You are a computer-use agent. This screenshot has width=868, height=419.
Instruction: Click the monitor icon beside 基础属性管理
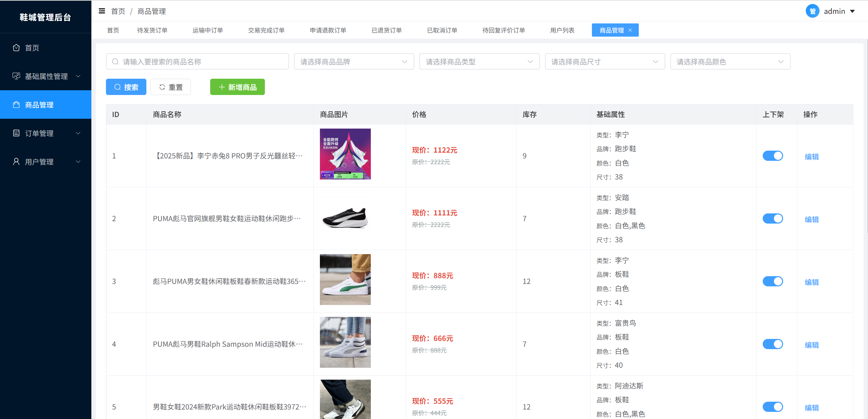point(16,76)
